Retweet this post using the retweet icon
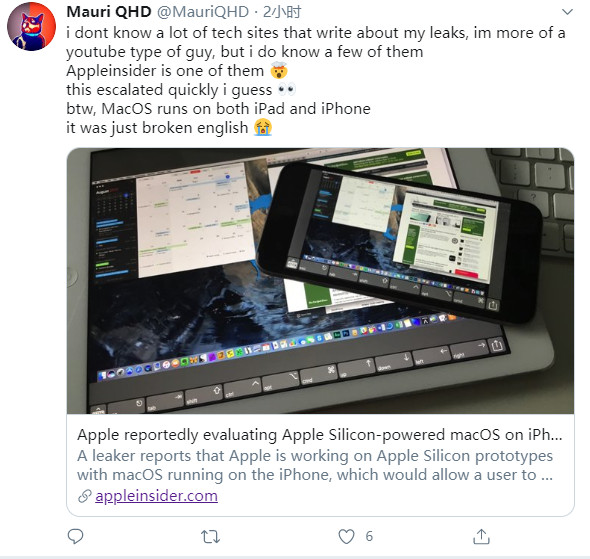590x559 pixels. point(210,536)
